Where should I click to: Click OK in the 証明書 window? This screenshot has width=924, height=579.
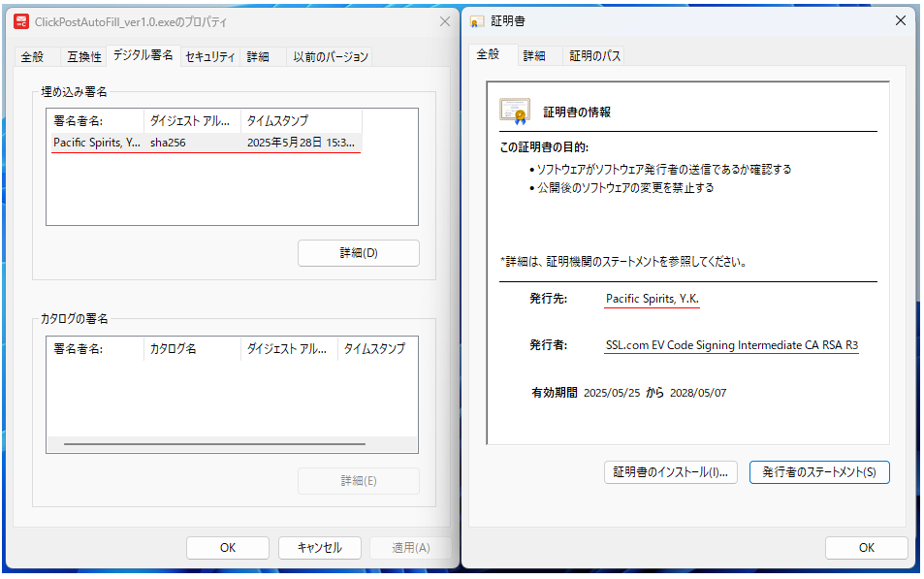tap(866, 548)
